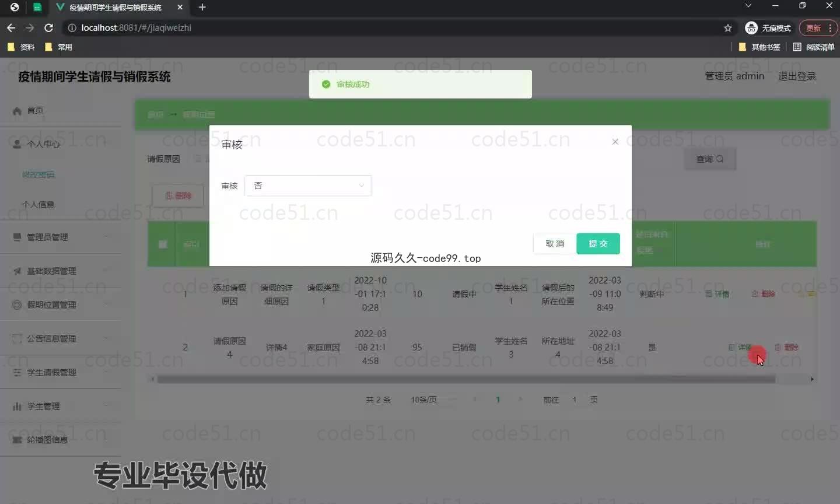
Task: Reload the page with the refresh icon
Action: point(49,27)
